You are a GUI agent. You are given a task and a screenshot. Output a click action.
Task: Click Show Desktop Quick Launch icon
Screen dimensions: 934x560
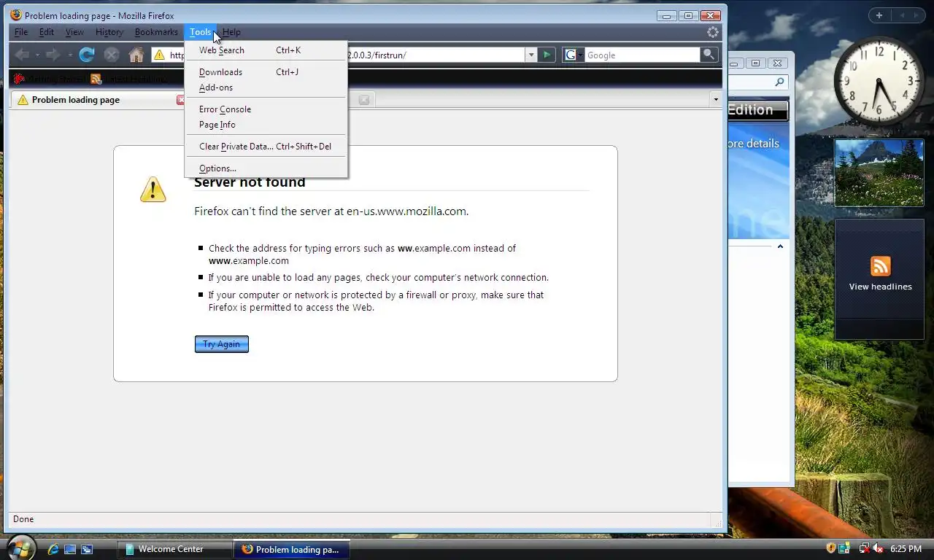70,549
